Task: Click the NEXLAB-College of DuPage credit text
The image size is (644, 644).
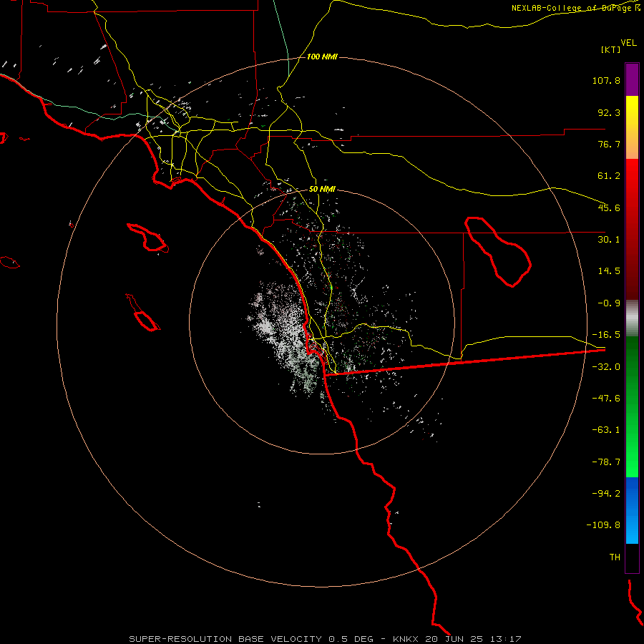Action: (x=575, y=8)
